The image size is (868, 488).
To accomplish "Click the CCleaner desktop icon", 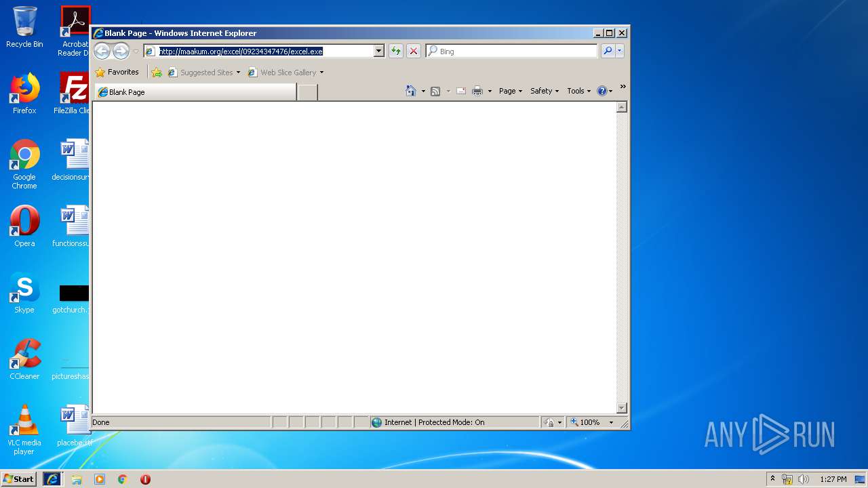I will (24, 359).
